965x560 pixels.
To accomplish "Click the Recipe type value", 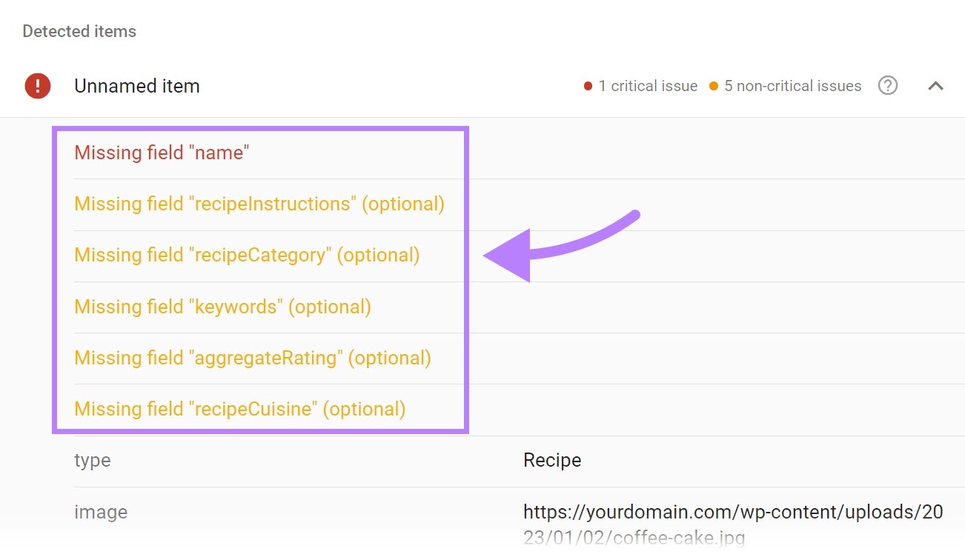I will coord(552,461).
